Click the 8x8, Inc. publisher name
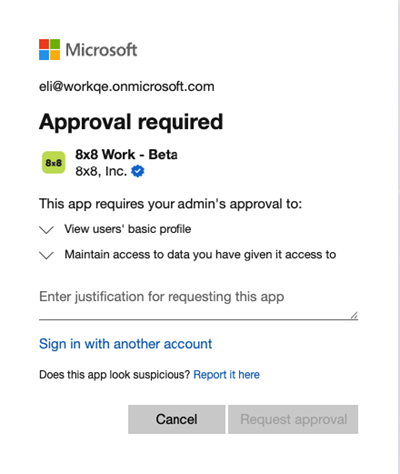400x474 pixels. 101,171
